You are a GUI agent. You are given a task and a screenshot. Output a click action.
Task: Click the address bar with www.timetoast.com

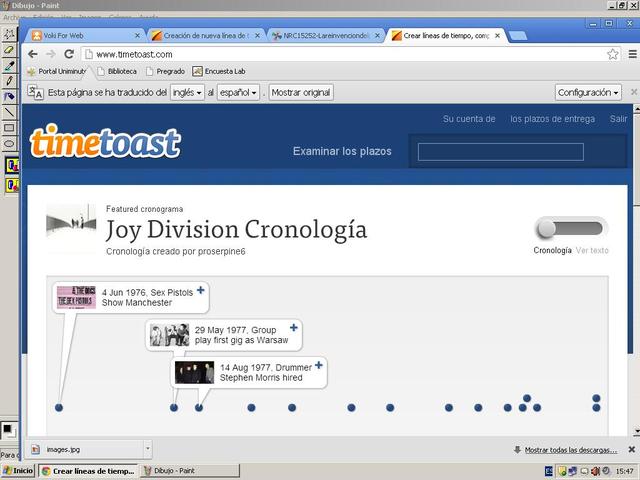344,54
